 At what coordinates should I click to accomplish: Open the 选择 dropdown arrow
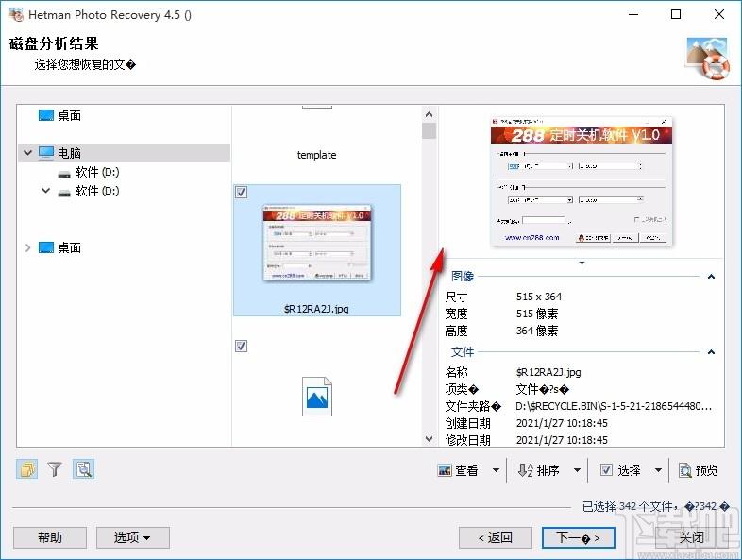pyautogui.click(x=658, y=470)
